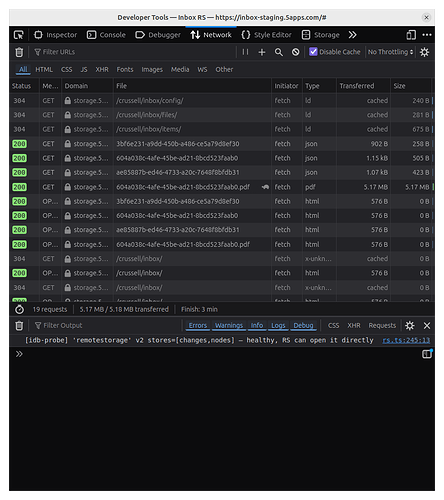444x500 pixels.
Task: Select the All filter
Action: pyautogui.click(x=23, y=69)
